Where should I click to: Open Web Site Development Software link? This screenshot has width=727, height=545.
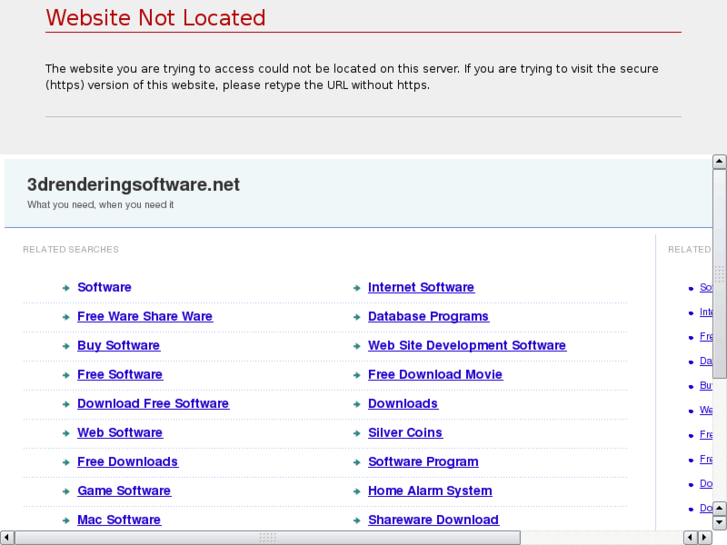[467, 346]
